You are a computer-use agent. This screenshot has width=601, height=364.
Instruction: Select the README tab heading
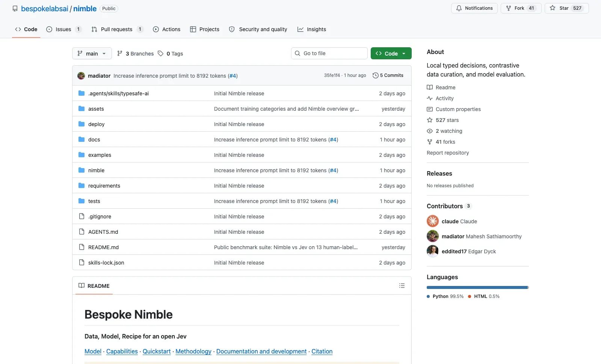94,286
